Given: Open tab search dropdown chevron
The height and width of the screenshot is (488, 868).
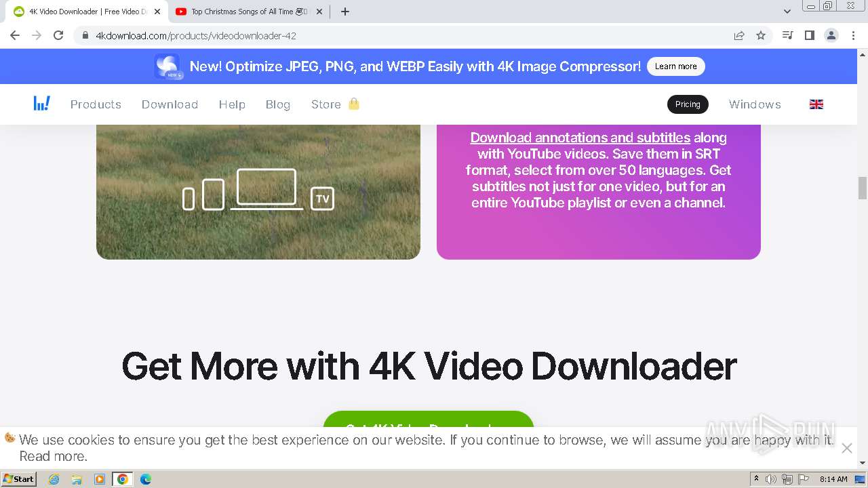Looking at the screenshot, I should point(787,12).
